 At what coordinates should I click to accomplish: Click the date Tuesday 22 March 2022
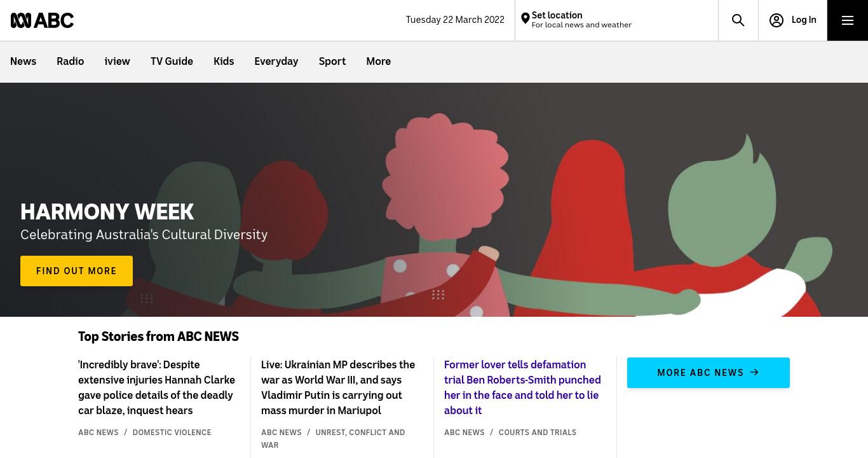455,20
